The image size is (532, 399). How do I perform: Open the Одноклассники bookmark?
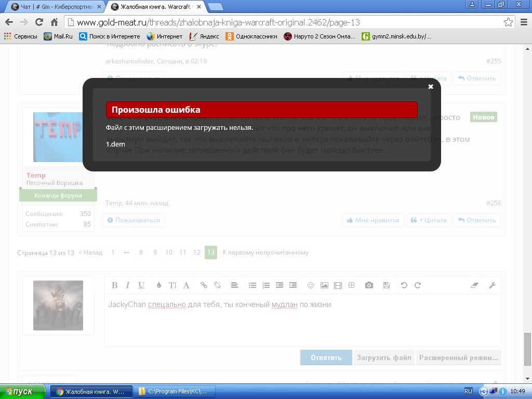251,36
